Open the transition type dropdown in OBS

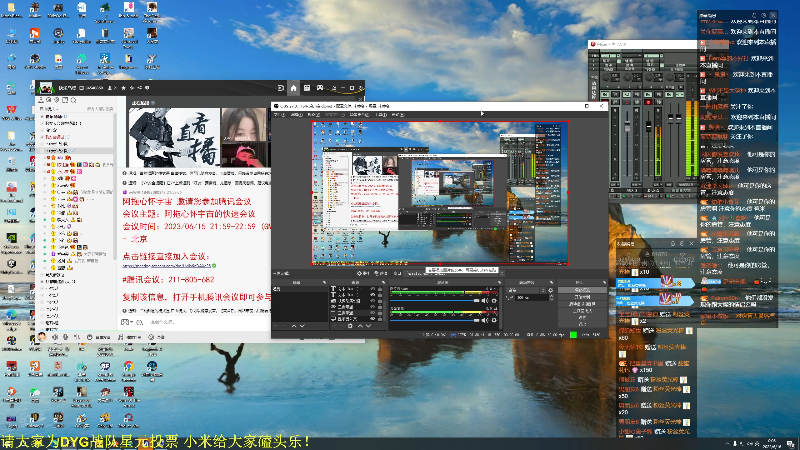(526, 290)
